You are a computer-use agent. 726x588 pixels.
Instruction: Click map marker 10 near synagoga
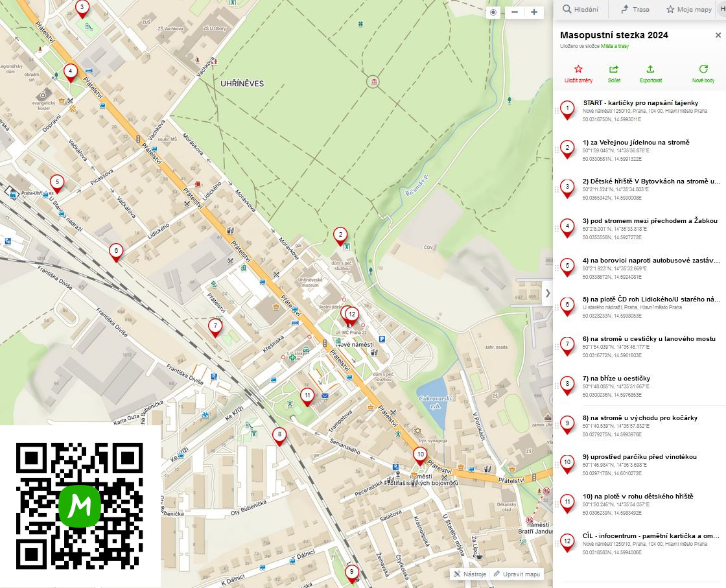click(x=420, y=456)
